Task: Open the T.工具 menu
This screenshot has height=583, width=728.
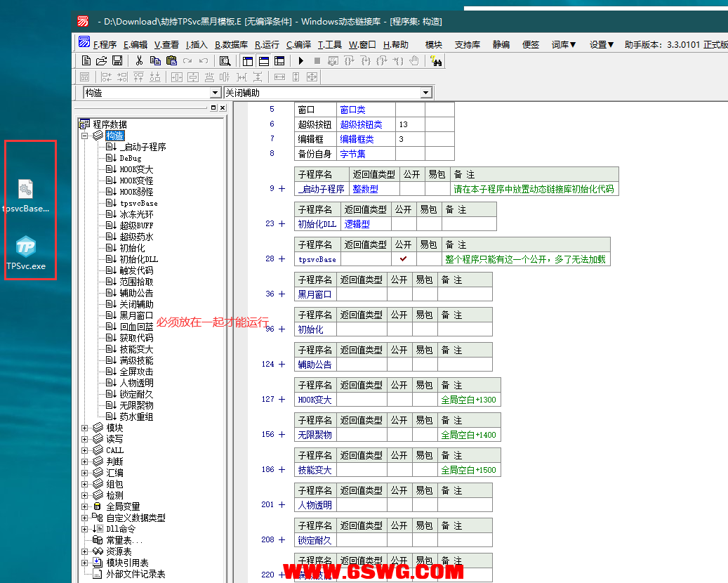Action: click(x=330, y=44)
